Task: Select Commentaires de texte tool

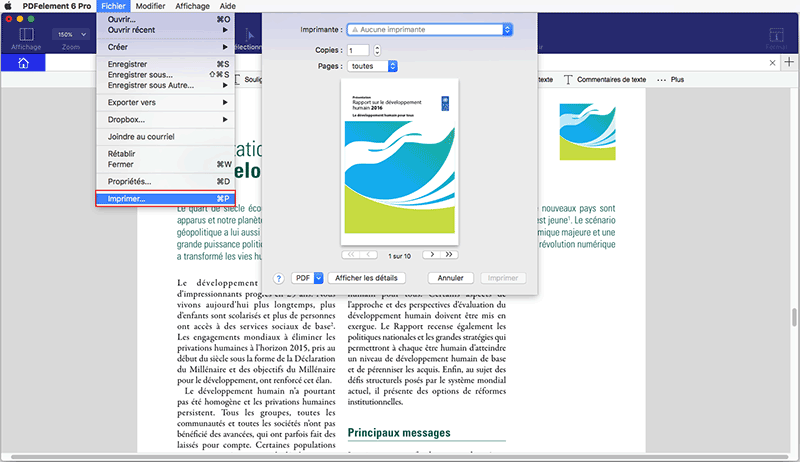Action: click(605, 80)
